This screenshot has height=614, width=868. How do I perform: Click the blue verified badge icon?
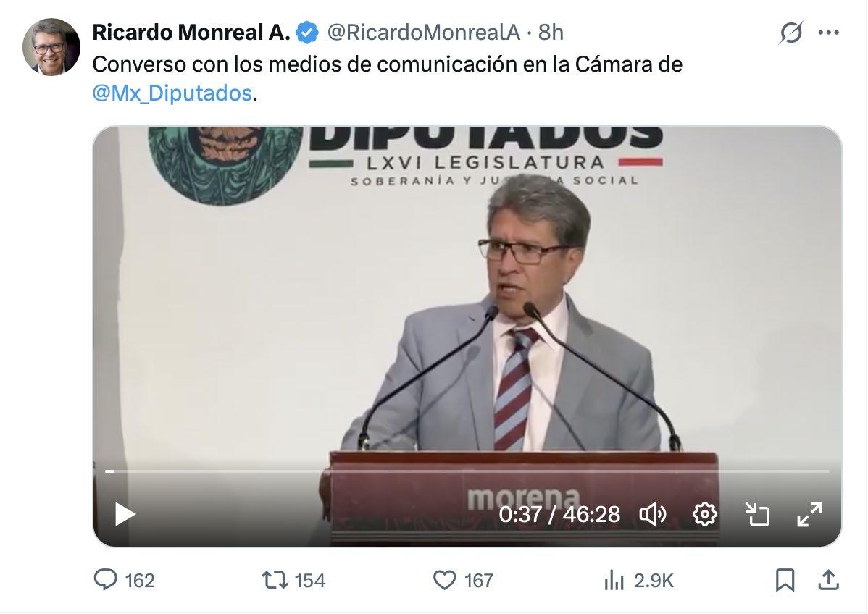click(307, 33)
